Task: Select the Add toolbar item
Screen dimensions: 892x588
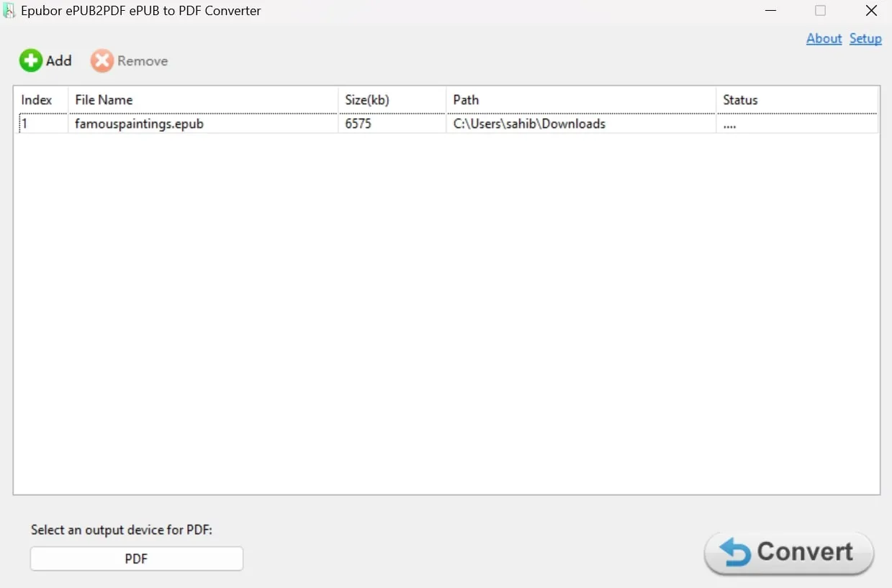Action: pyautogui.click(x=45, y=60)
